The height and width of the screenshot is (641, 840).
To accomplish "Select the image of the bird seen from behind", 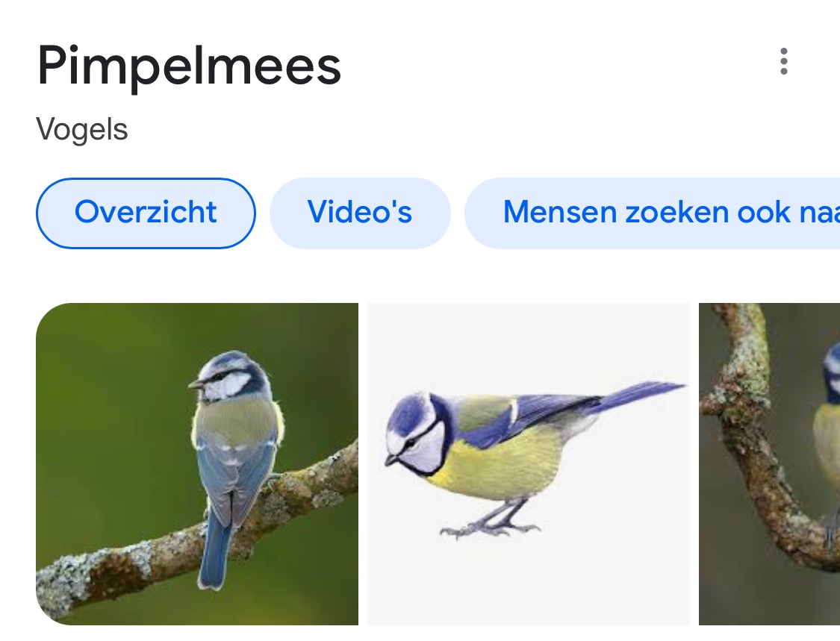I will [x=197, y=463].
